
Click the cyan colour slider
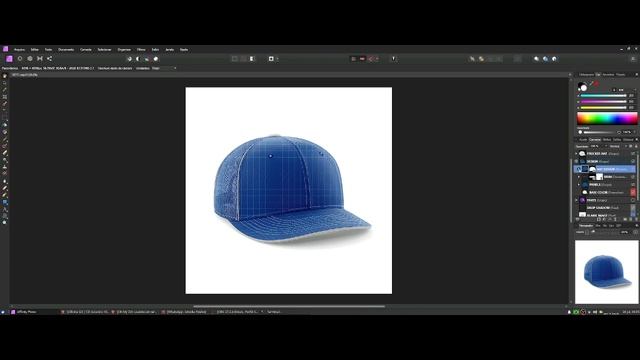pyautogui.click(x=603, y=96)
